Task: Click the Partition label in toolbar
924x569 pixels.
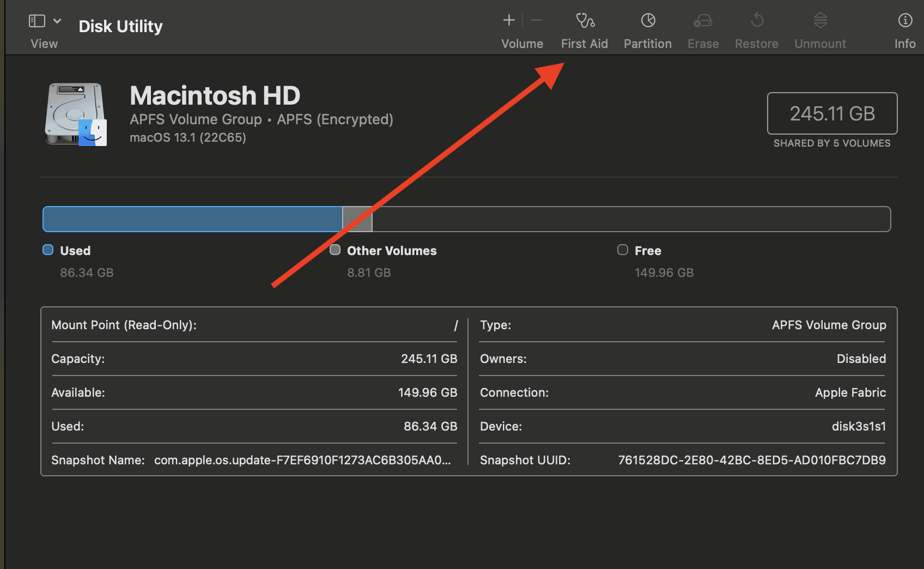Action: (647, 44)
